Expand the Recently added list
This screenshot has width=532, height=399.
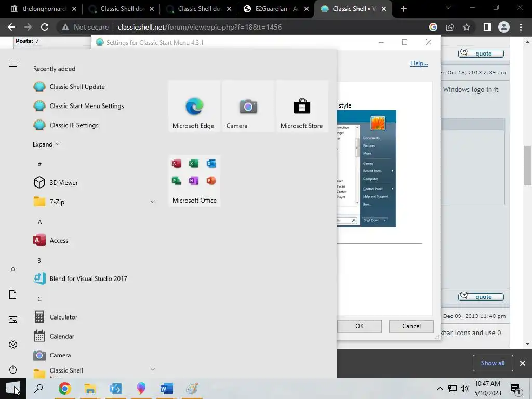(46, 144)
